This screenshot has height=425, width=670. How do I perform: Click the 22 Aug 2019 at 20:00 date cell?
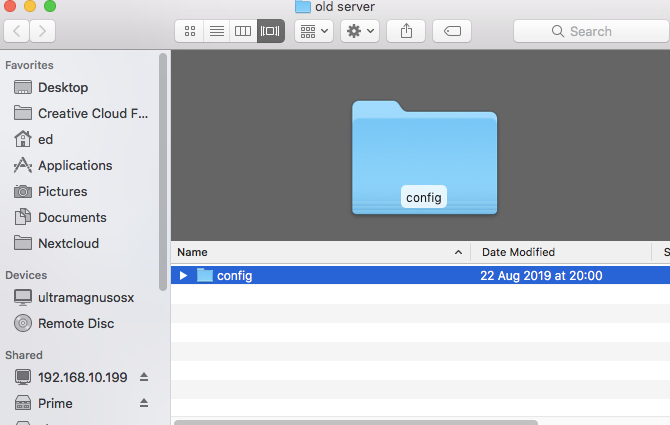541,276
